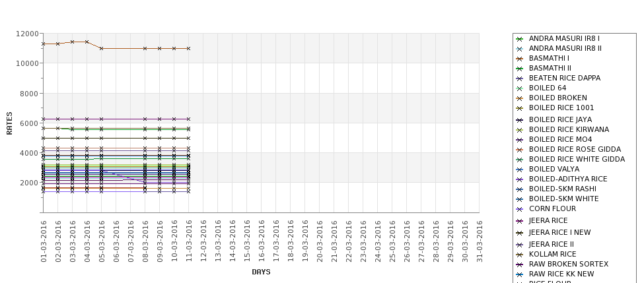Viewport: 644px width, 283px height.
Task: Click the 15-03-2016 date axis label
Action: tap(247, 241)
